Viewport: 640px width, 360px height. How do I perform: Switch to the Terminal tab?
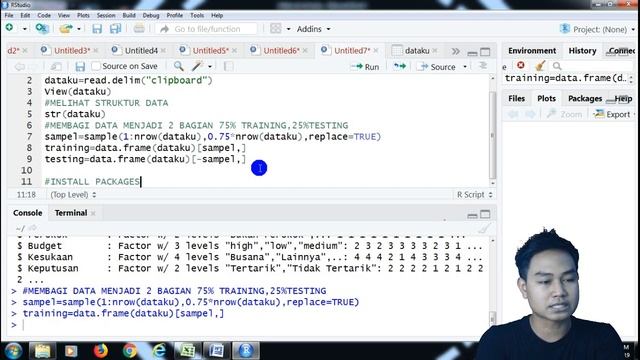pos(71,213)
